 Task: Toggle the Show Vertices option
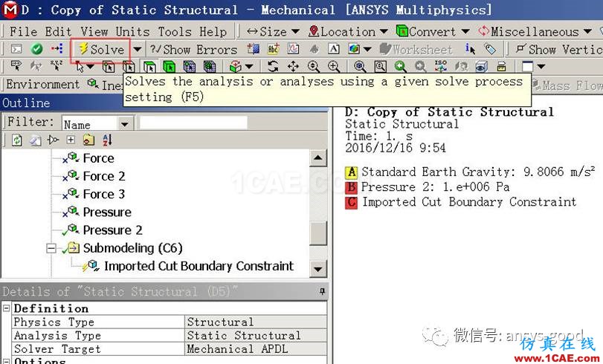(x=558, y=49)
